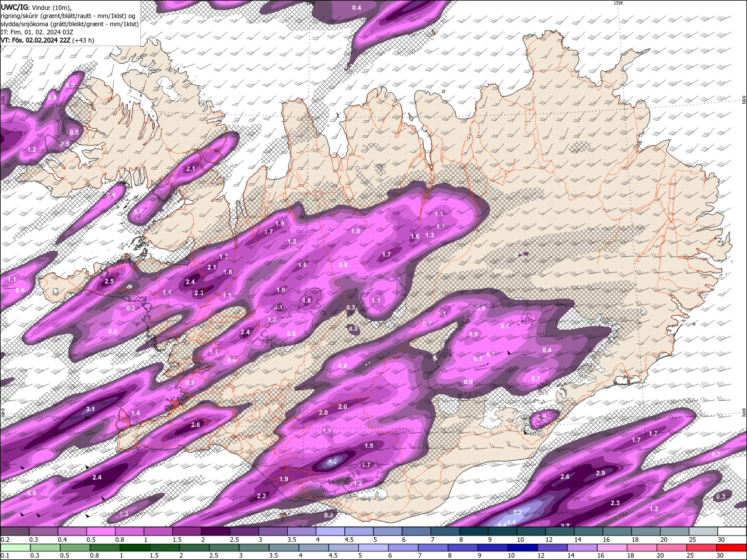Click the white 30 swatch in snow legend
Viewport: 747px width, 560px height.
[x=732, y=531]
